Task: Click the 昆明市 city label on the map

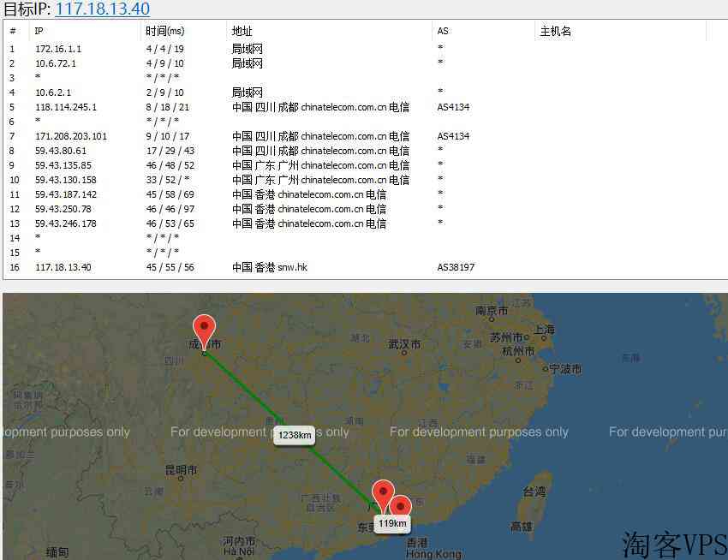Action: 181,470
